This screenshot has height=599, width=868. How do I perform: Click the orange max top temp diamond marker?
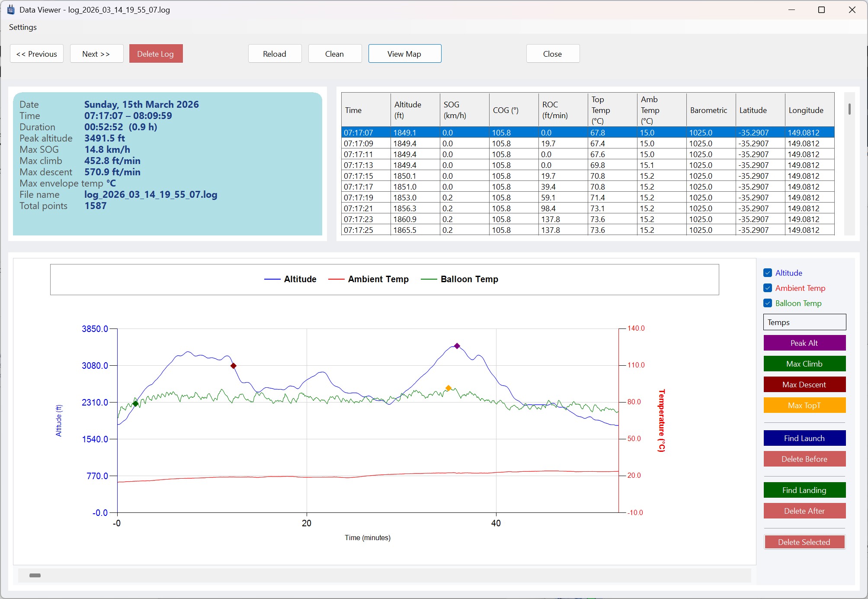click(448, 388)
